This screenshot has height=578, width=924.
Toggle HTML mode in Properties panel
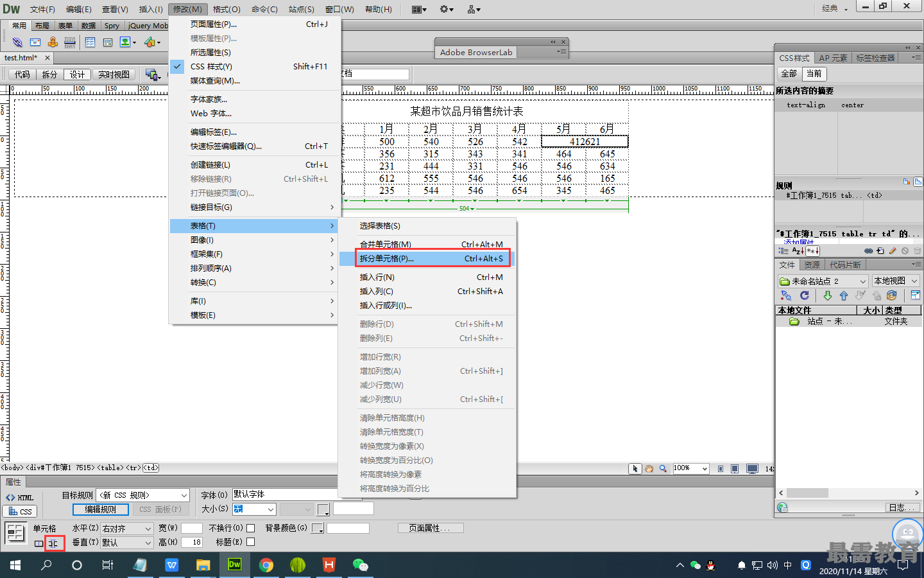pos(19,498)
